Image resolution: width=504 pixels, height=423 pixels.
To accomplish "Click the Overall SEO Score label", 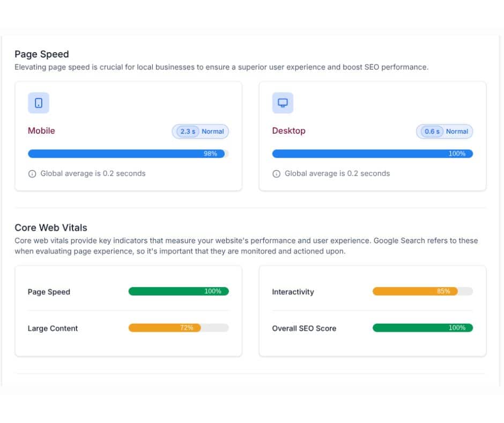I will coord(304,328).
